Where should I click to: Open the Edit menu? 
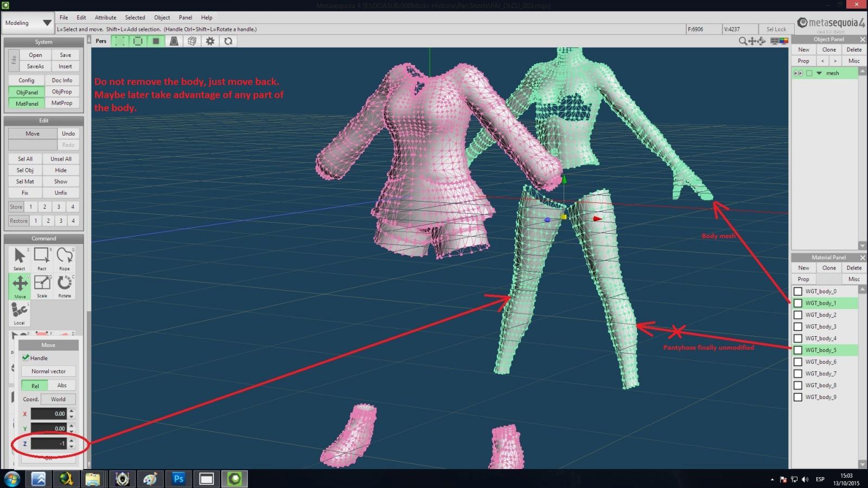pos(81,17)
